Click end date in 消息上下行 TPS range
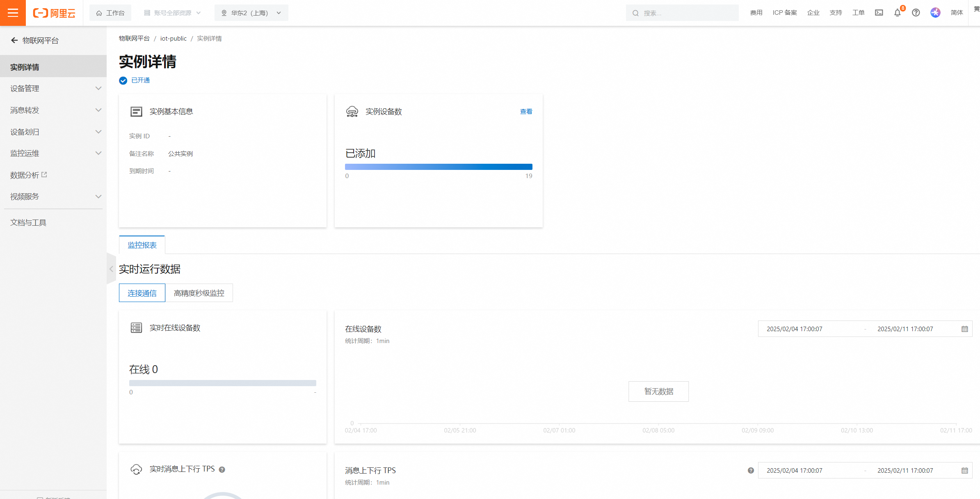 click(905, 471)
